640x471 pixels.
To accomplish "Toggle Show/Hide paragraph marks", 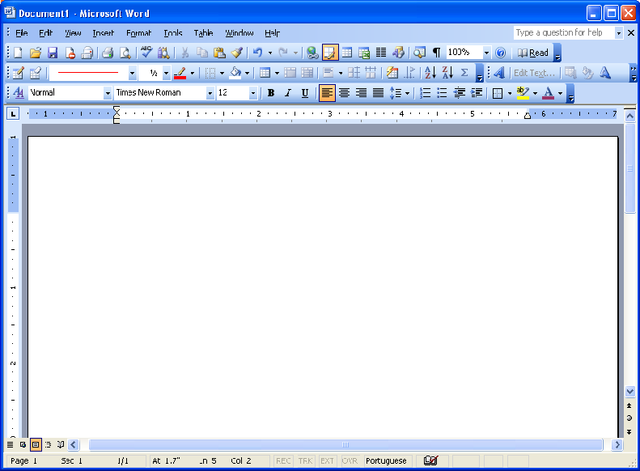I will (436, 53).
